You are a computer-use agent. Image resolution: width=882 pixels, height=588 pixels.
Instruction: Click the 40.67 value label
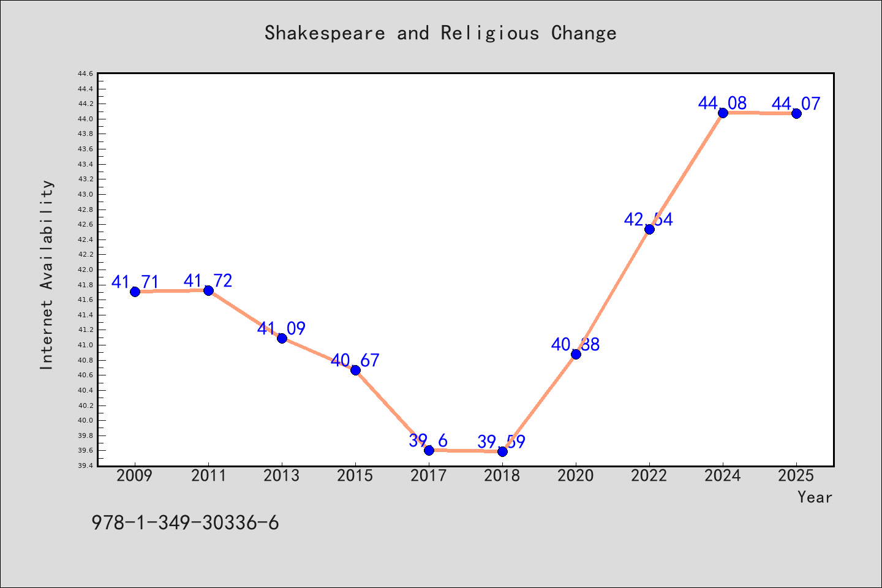[x=355, y=361]
